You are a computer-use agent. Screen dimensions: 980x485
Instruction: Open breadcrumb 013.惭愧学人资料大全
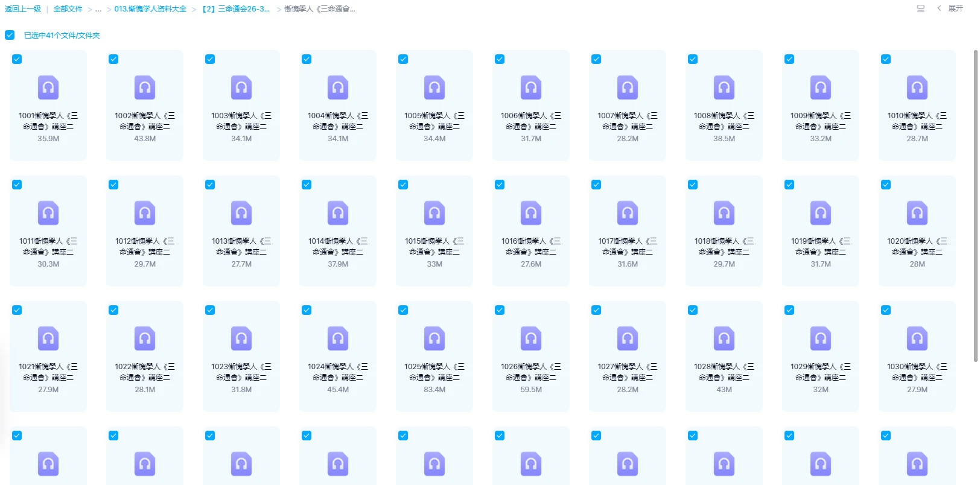pyautogui.click(x=150, y=9)
